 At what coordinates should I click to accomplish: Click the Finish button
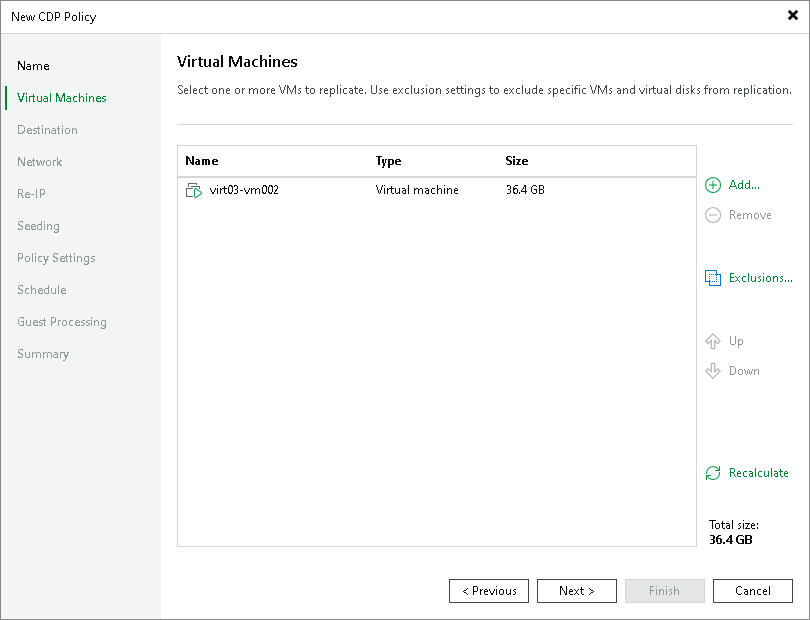[x=664, y=591]
